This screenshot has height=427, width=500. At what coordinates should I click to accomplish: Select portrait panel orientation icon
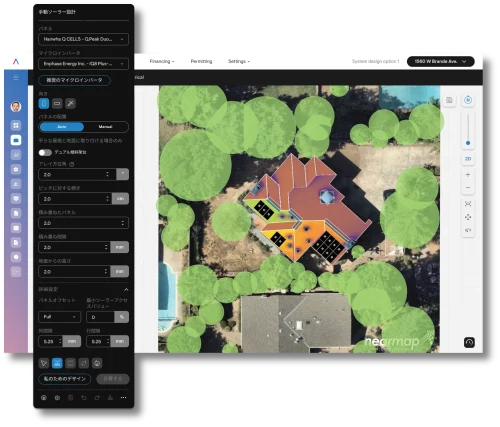tap(44, 103)
